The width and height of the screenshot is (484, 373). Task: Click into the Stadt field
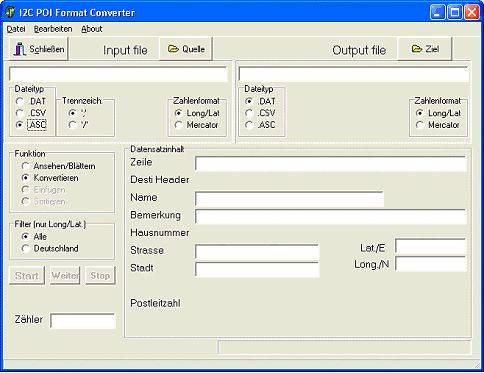click(x=257, y=270)
